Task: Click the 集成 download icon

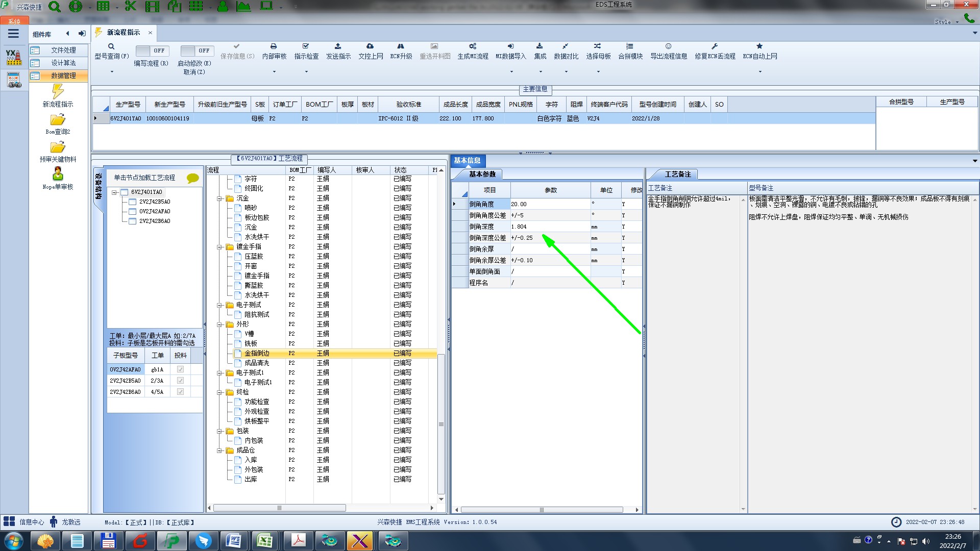Action: pyautogui.click(x=540, y=46)
